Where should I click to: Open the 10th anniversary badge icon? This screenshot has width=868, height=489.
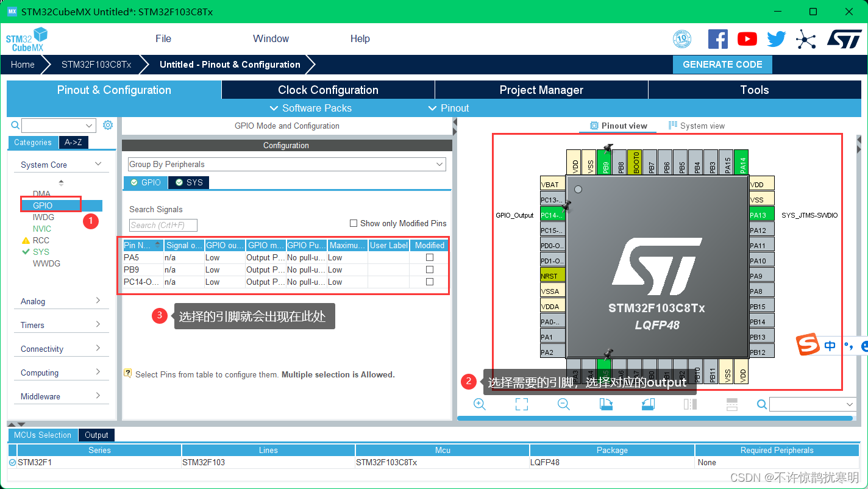click(x=682, y=40)
